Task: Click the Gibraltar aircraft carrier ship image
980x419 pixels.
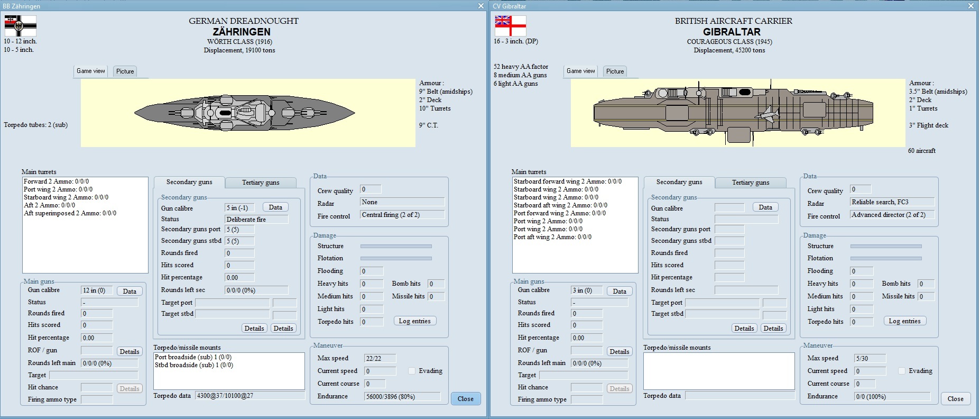Action: (734, 112)
